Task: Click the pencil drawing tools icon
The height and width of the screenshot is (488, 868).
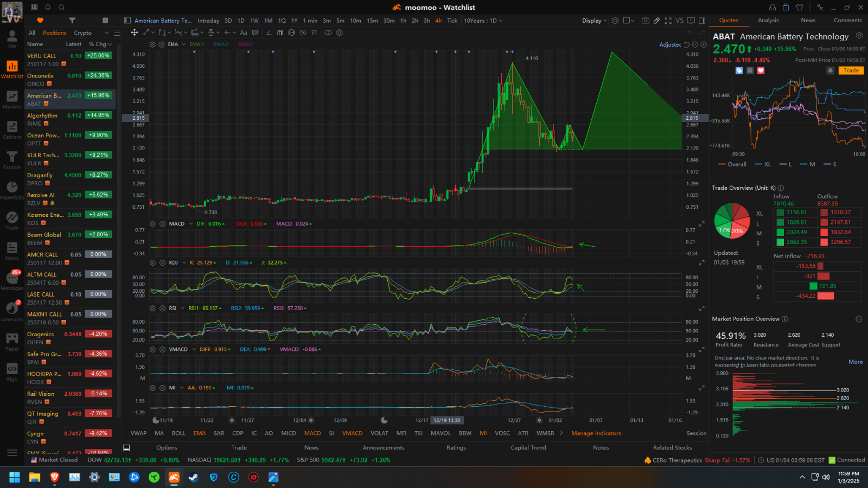Action: pos(656,21)
